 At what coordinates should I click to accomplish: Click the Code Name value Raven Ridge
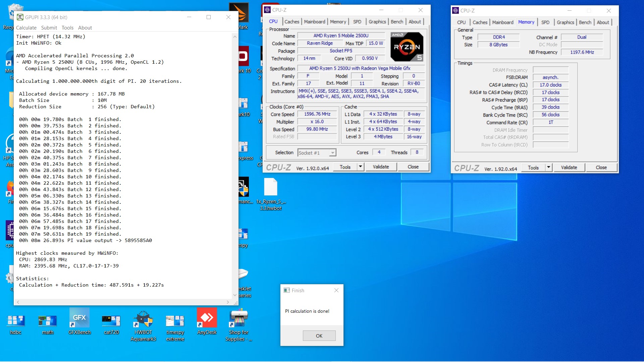point(320,43)
